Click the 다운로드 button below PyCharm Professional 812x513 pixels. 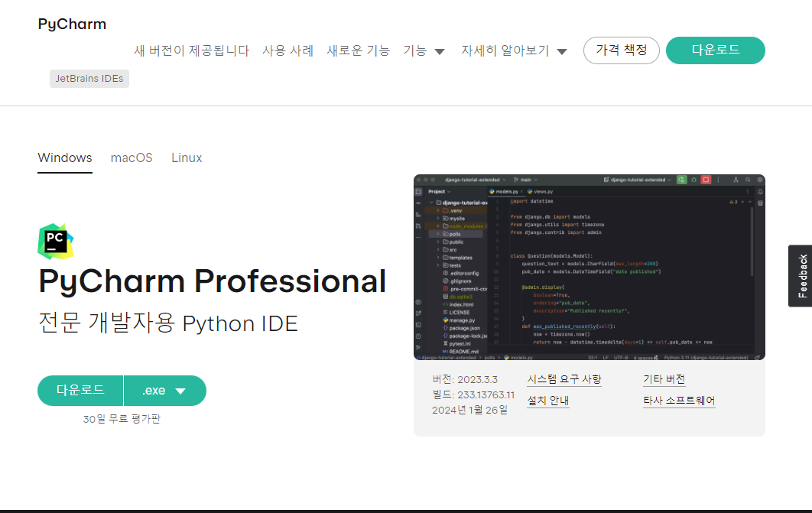pyautogui.click(x=80, y=391)
